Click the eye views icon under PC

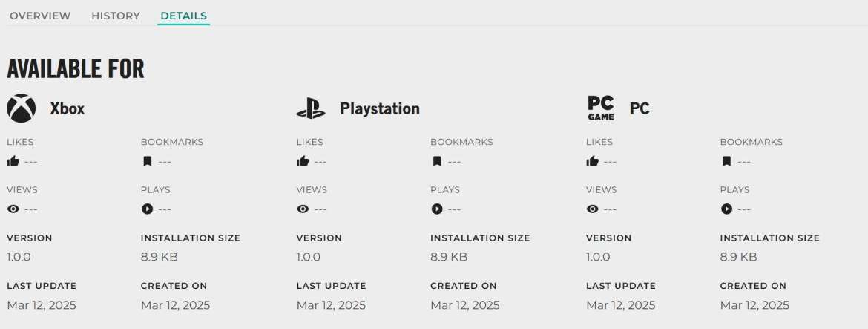(x=592, y=209)
